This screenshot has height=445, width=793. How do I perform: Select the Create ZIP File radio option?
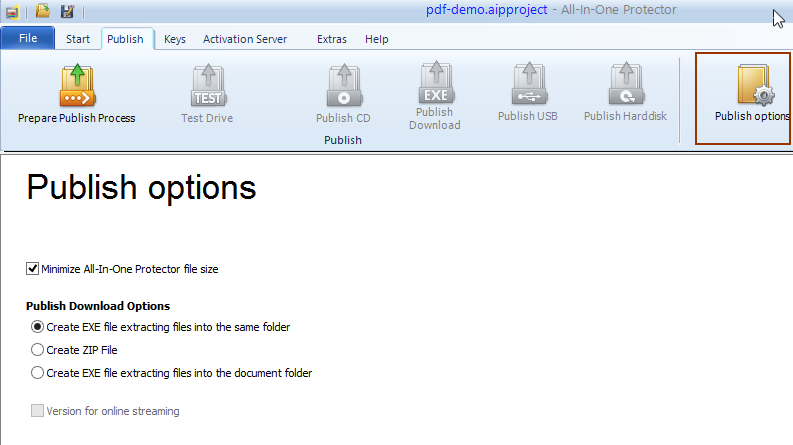37,349
